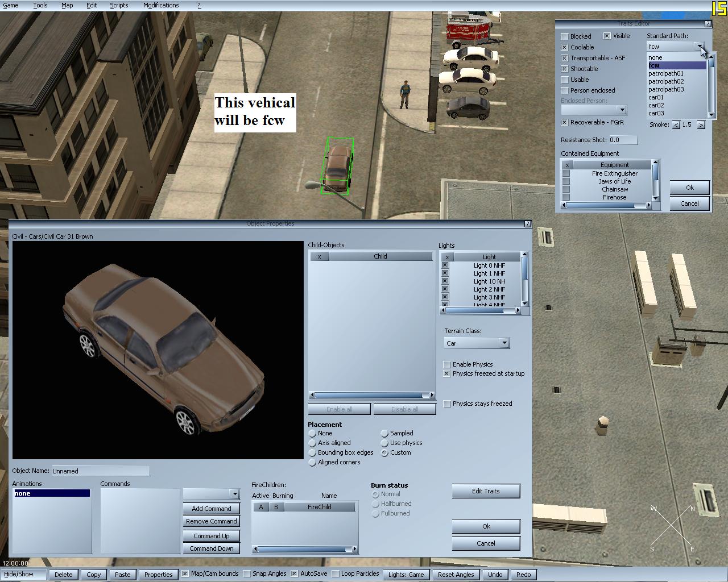The image size is (728, 582).
Task: Click the Traits Editor help question mark
Action: 708,24
